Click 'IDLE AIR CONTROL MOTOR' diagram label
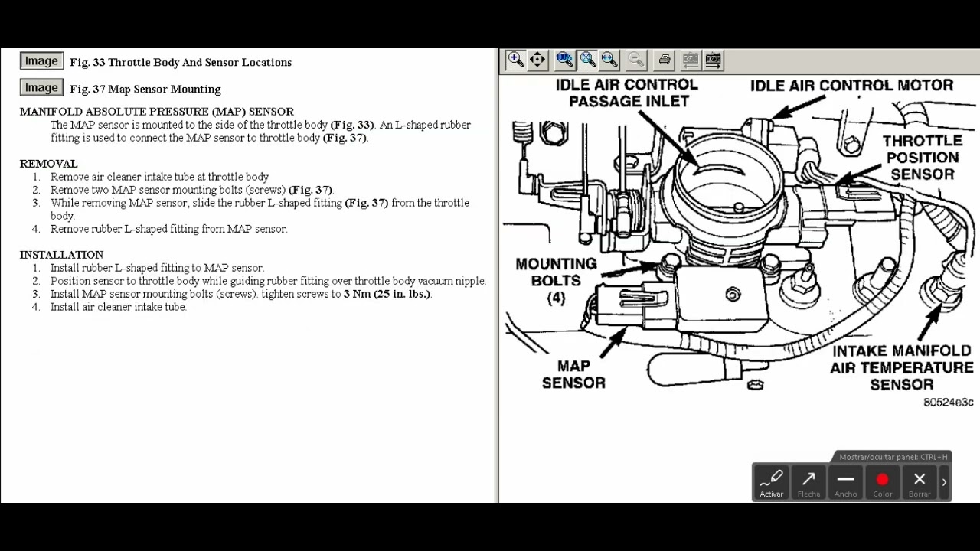The image size is (980, 551). coord(851,86)
